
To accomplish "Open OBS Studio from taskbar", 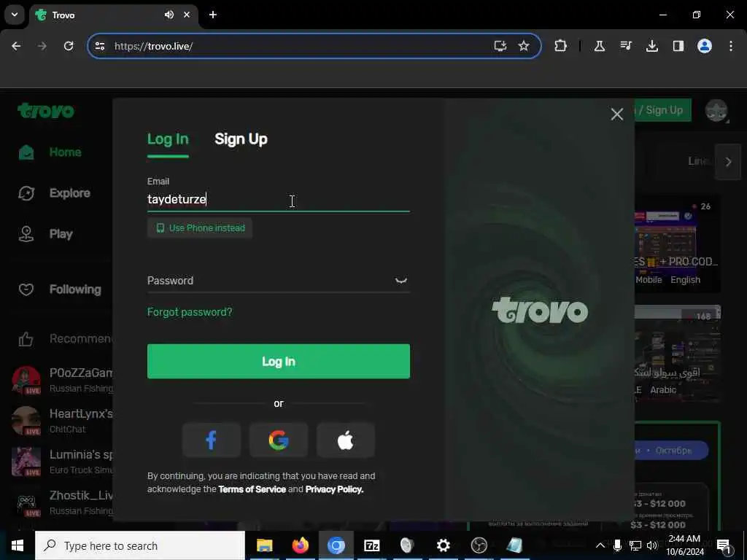I will (x=479, y=545).
